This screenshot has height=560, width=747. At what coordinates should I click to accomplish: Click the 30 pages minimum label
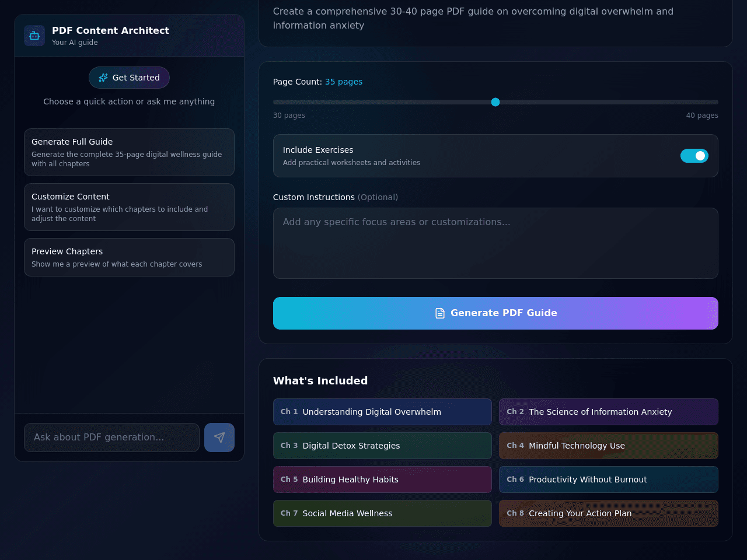coord(289,116)
